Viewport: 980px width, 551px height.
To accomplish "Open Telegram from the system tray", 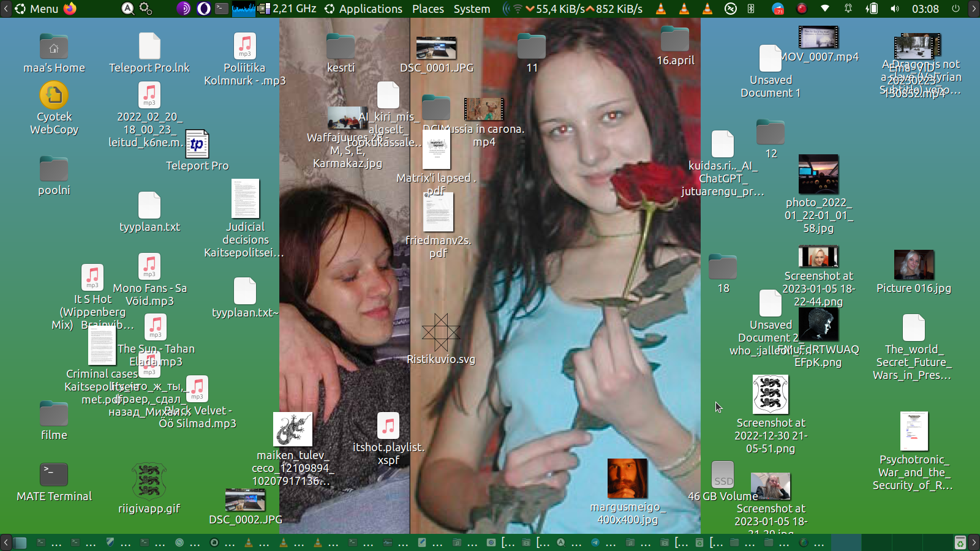I will coord(778,9).
